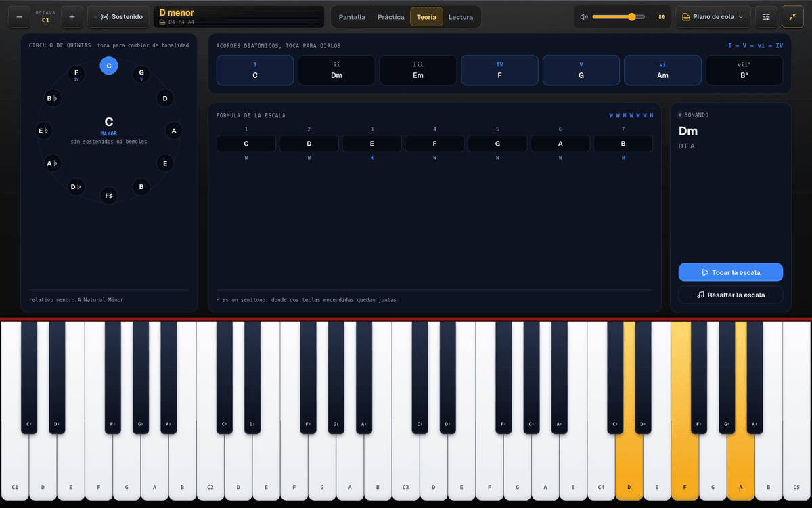Play the iii chord Em card
The width and height of the screenshot is (812, 508).
tap(418, 70)
